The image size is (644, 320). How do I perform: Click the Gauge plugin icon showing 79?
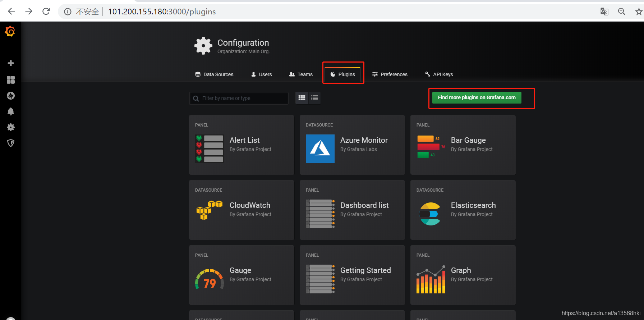(210, 279)
